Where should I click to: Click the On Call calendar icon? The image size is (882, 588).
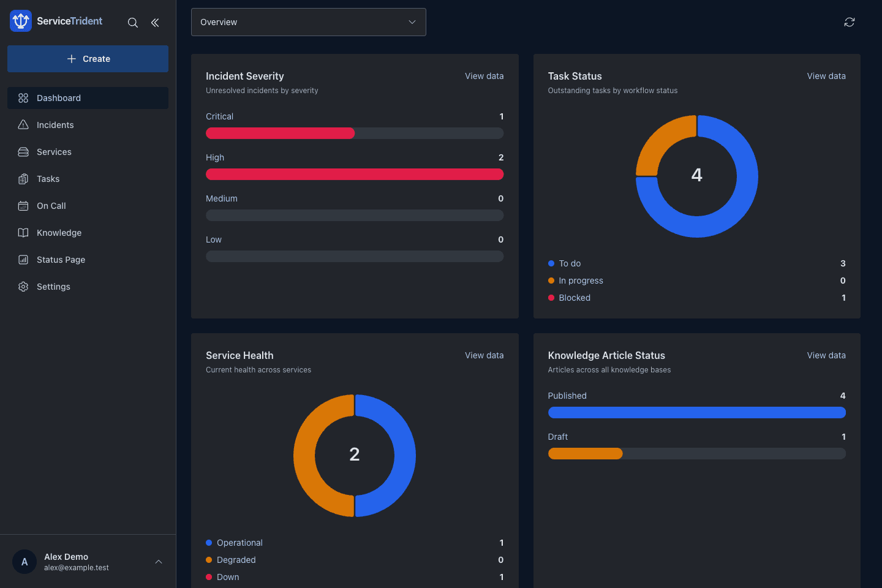23,206
